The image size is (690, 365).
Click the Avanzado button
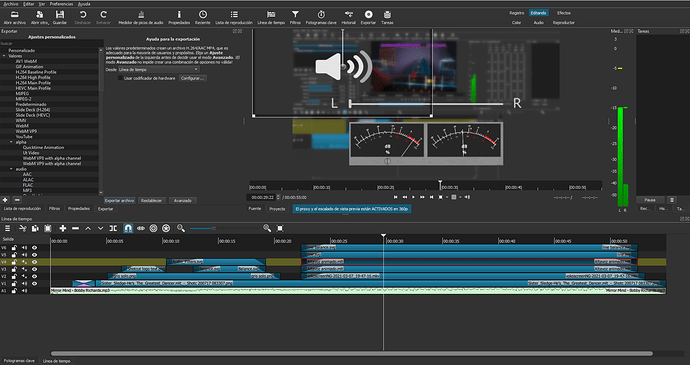pos(183,200)
